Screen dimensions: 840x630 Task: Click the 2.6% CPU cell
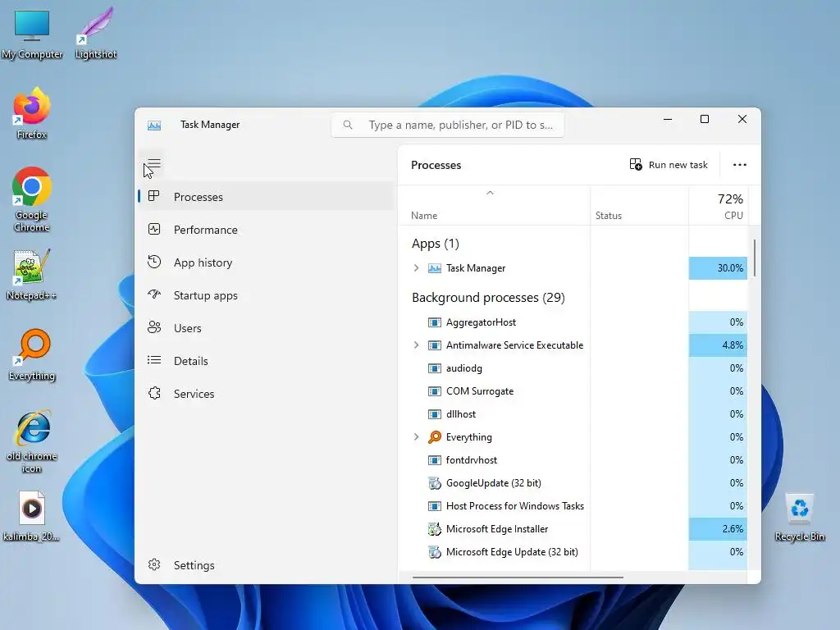point(718,529)
